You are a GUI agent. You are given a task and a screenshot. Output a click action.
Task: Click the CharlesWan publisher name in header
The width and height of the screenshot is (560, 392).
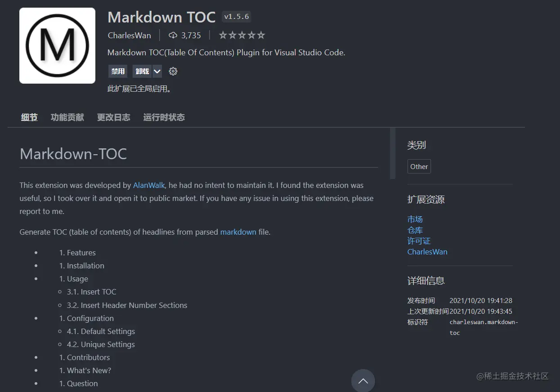(x=130, y=35)
